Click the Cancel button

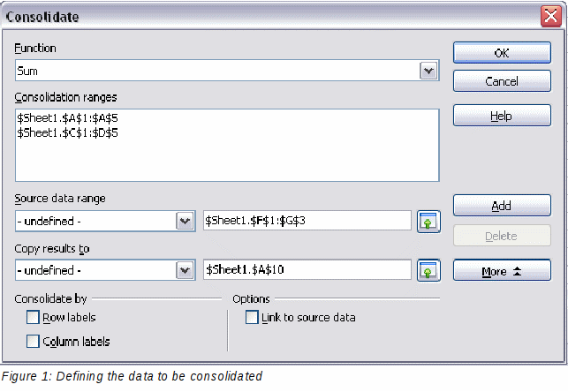(502, 80)
